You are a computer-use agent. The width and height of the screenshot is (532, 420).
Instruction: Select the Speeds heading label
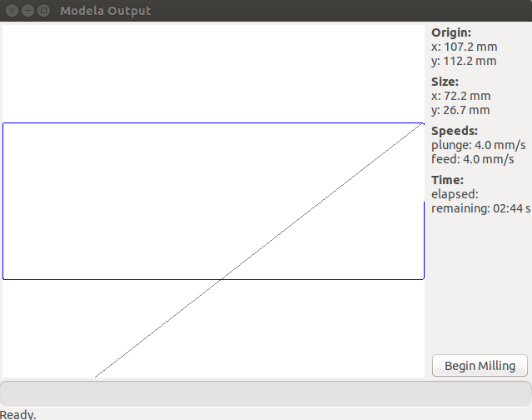(x=455, y=131)
